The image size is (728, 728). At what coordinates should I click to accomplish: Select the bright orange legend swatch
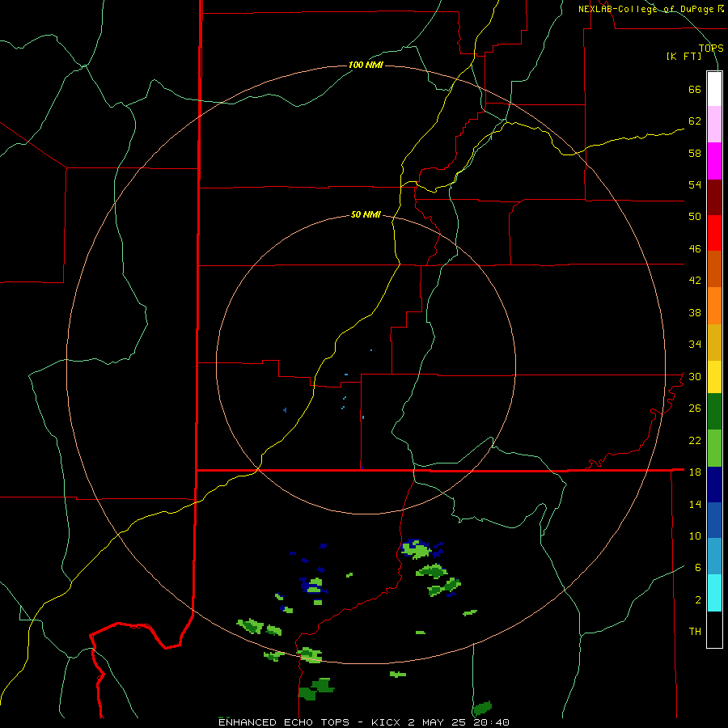(714, 306)
